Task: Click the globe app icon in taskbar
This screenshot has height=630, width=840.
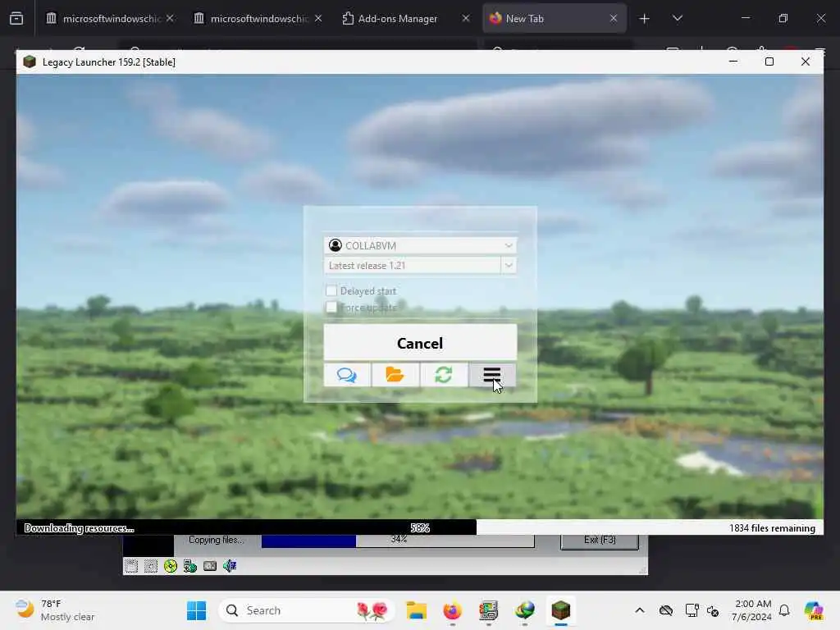Action: coord(524,610)
